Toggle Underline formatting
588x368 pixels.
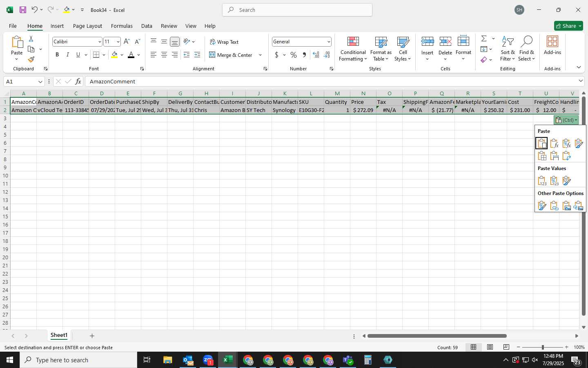pyautogui.click(x=78, y=55)
